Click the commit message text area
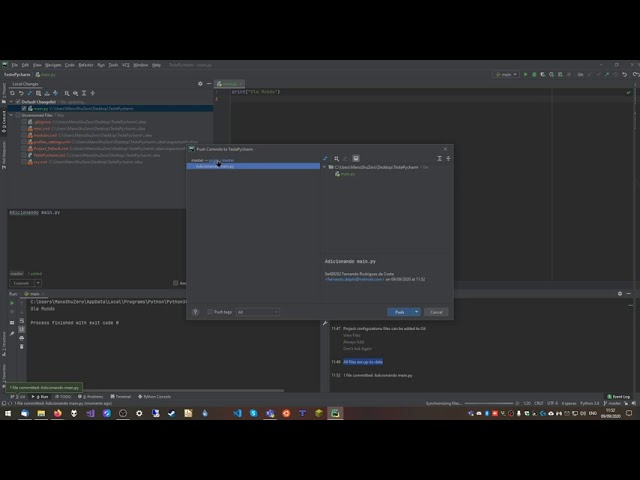Screen dimensions: 640x480 (96, 239)
